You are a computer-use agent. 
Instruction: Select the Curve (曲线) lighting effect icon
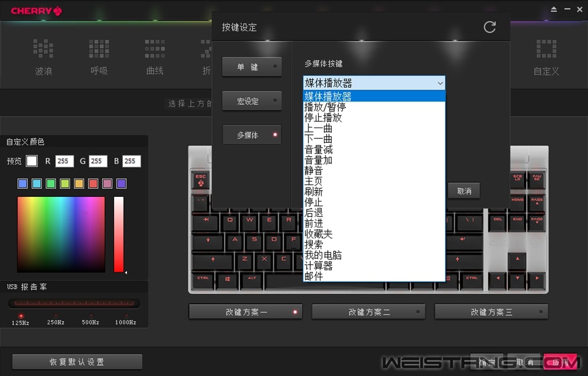[155, 49]
